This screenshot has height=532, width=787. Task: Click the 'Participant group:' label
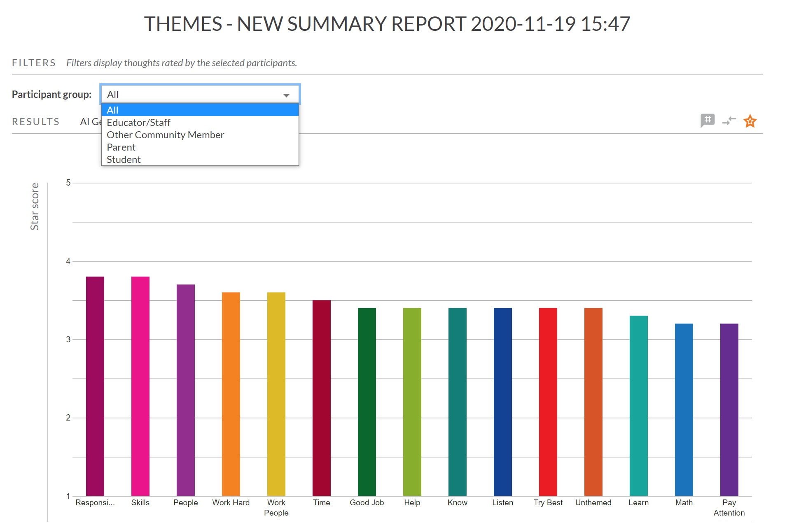[51, 94]
